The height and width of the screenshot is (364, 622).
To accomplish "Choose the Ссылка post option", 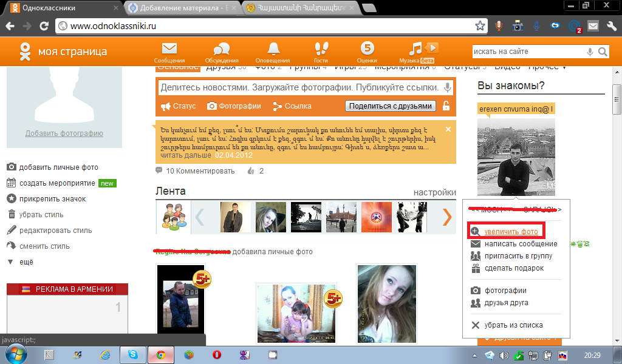I will [292, 106].
